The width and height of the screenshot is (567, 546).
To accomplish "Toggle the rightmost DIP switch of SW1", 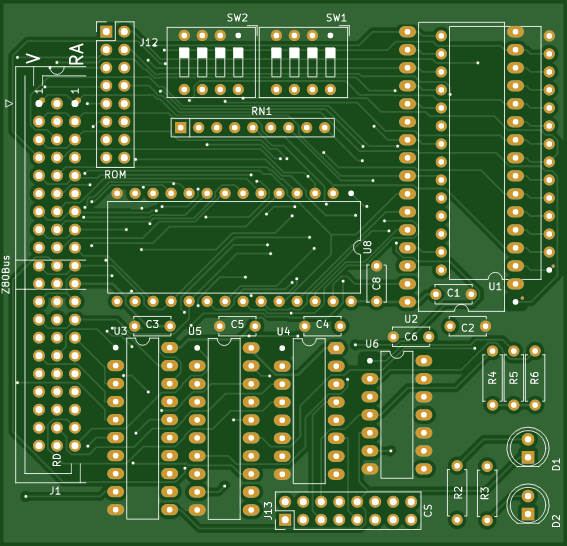I will [x=330, y=62].
